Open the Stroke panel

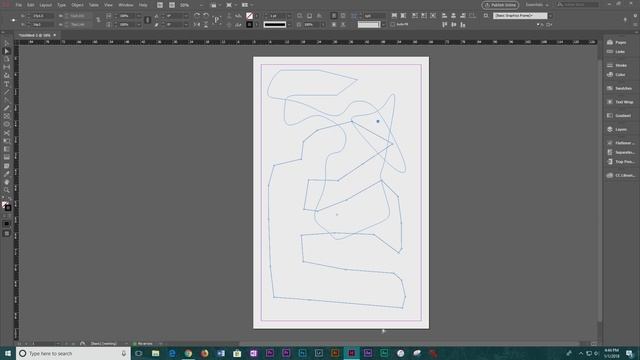tap(617, 65)
